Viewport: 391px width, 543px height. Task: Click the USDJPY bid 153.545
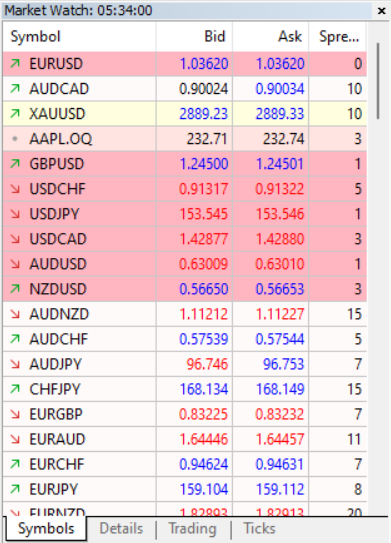[x=204, y=214]
